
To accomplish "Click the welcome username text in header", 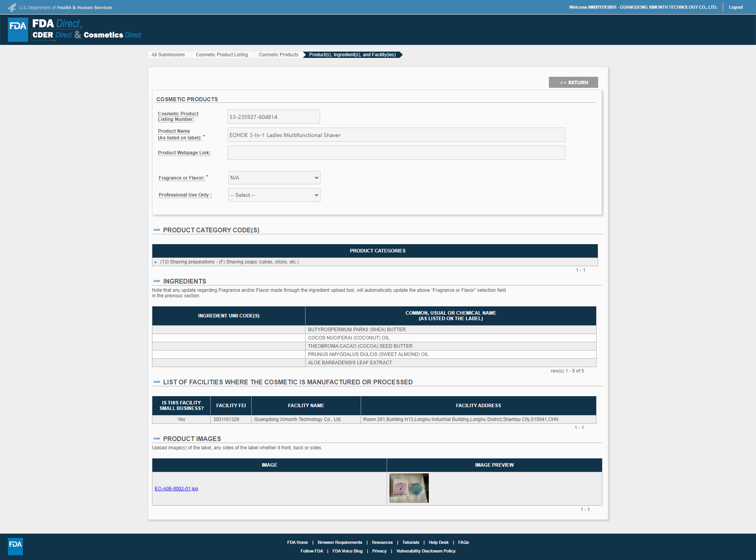I will coord(643,7).
